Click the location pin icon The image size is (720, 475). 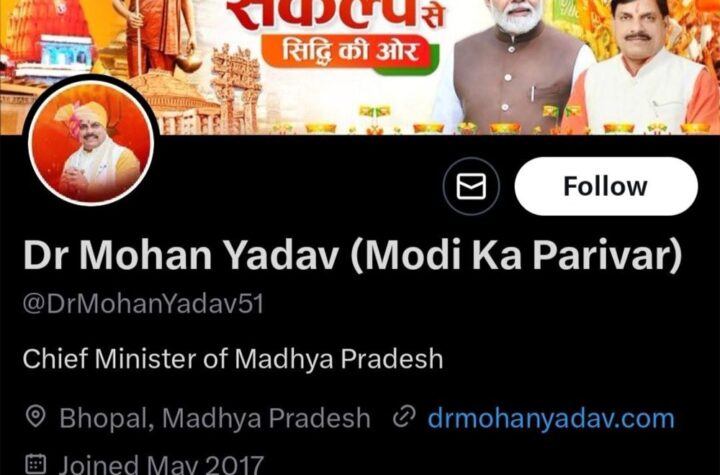click(35, 417)
